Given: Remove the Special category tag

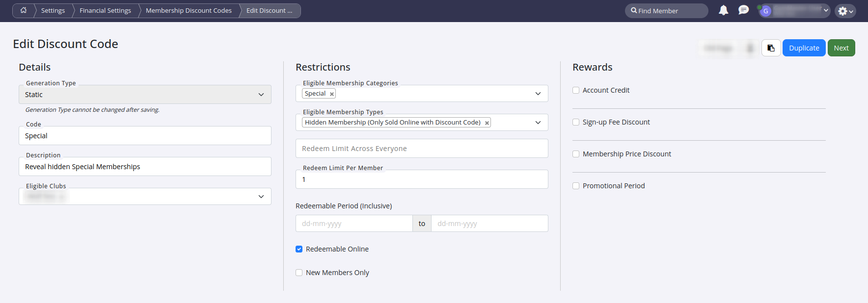Looking at the screenshot, I should (332, 94).
